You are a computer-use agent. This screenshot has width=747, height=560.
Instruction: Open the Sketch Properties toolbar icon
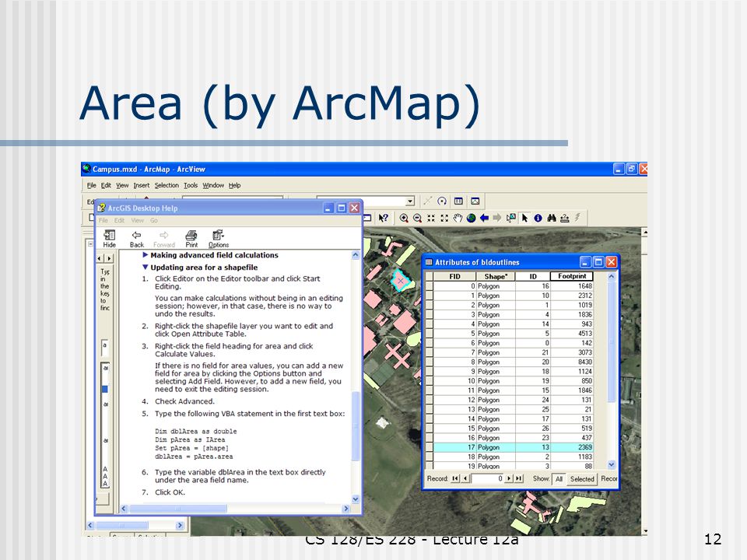(x=475, y=201)
